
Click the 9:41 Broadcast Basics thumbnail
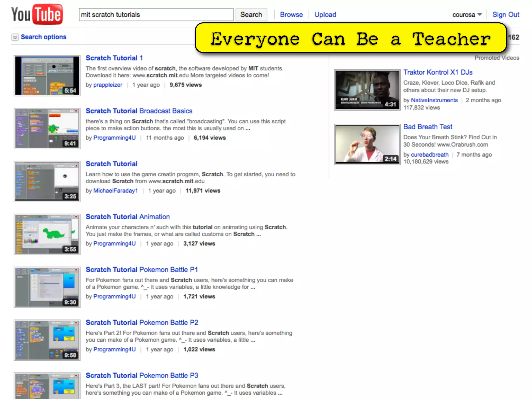(47, 129)
